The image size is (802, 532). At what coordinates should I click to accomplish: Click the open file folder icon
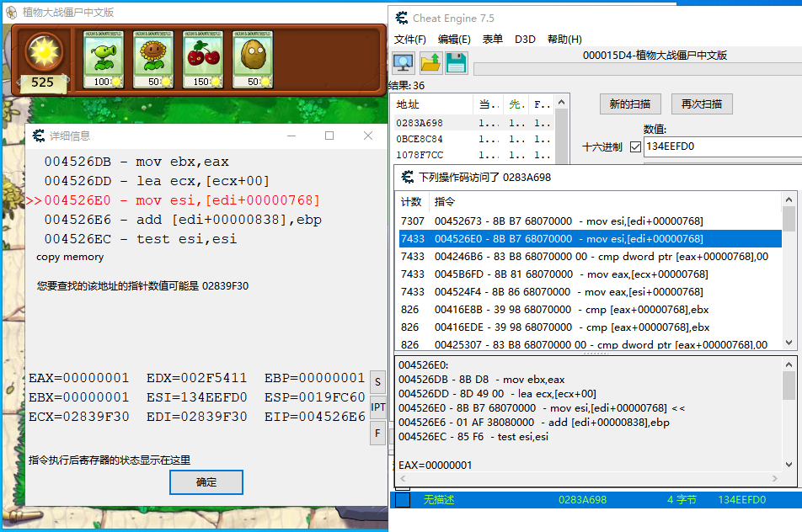coord(430,63)
